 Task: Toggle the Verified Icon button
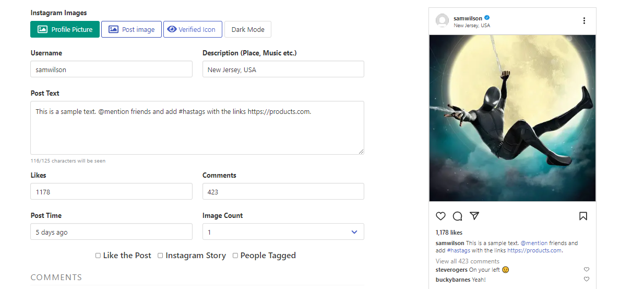tap(193, 29)
